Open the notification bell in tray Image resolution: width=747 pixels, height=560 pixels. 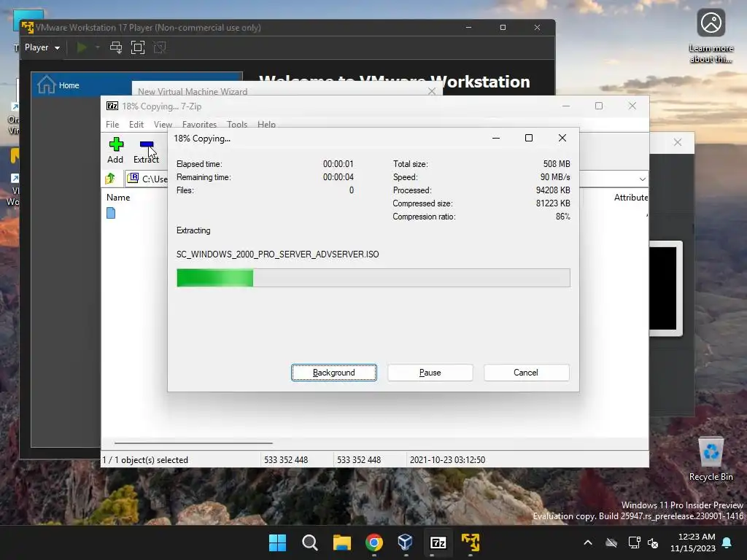(x=727, y=542)
